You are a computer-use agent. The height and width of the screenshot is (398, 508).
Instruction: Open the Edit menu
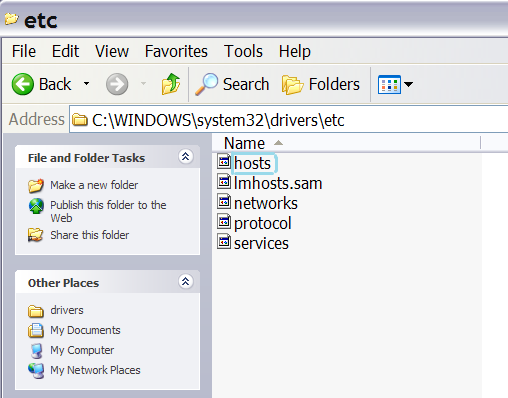coord(65,51)
